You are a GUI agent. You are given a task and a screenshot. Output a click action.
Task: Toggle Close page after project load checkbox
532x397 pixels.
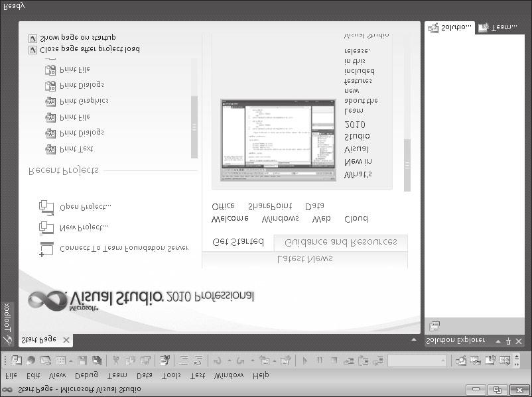coord(33,50)
